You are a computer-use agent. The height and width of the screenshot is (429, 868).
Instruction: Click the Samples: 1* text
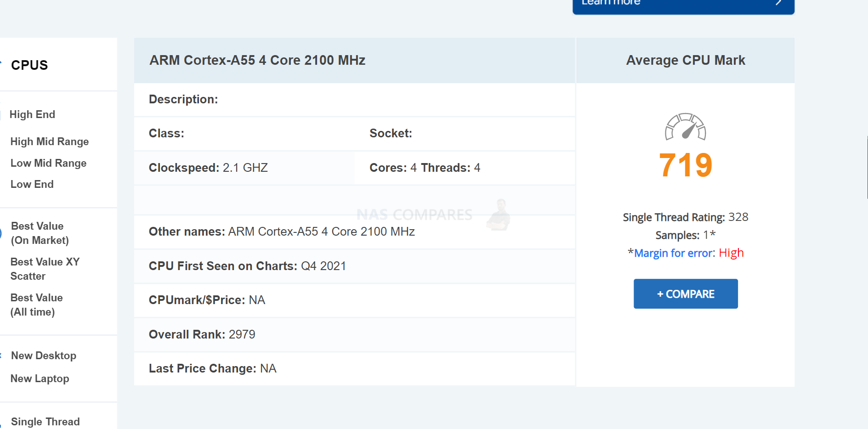pyautogui.click(x=686, y=235)
